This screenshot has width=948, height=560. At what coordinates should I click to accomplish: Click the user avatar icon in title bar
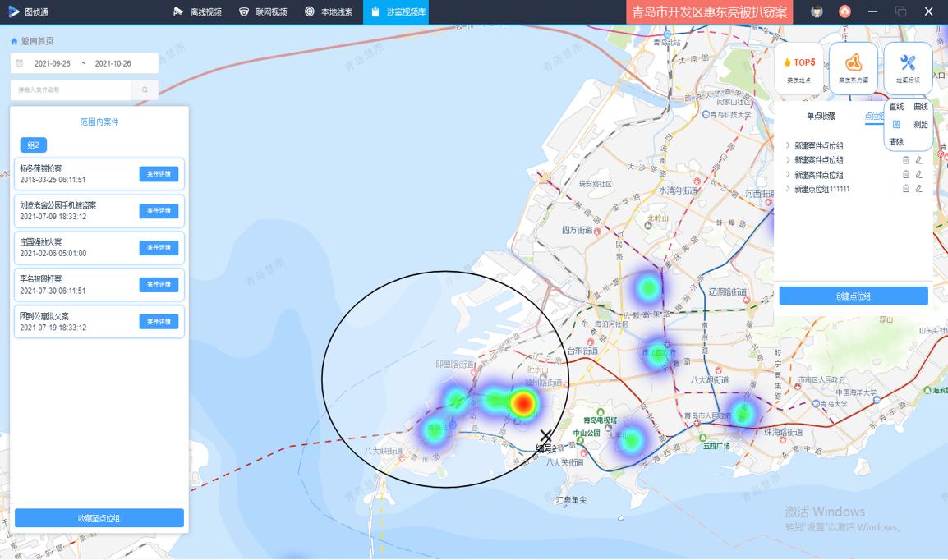tap(817, 11)
